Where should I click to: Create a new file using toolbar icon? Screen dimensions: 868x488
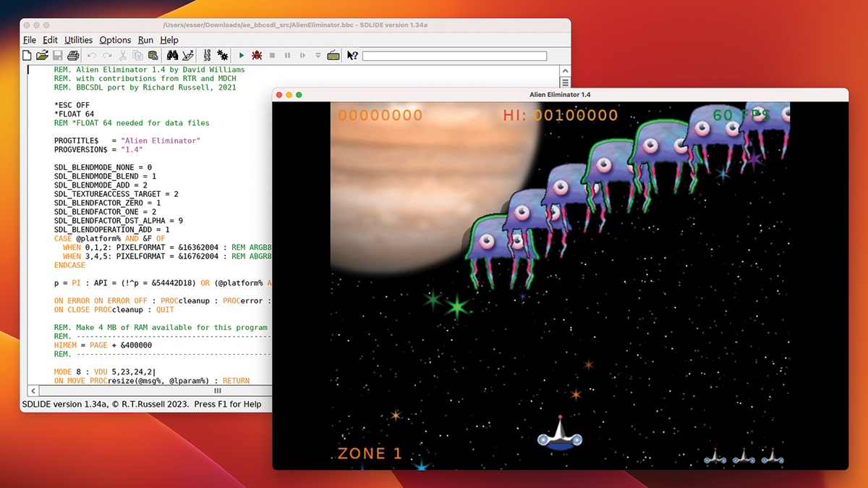coord(27,55)
